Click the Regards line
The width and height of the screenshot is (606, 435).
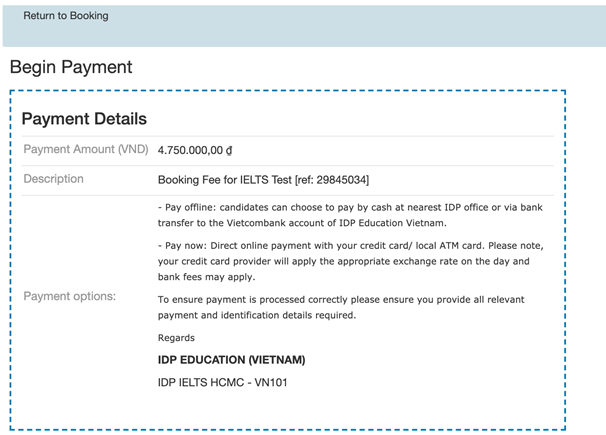click(176, 338)
